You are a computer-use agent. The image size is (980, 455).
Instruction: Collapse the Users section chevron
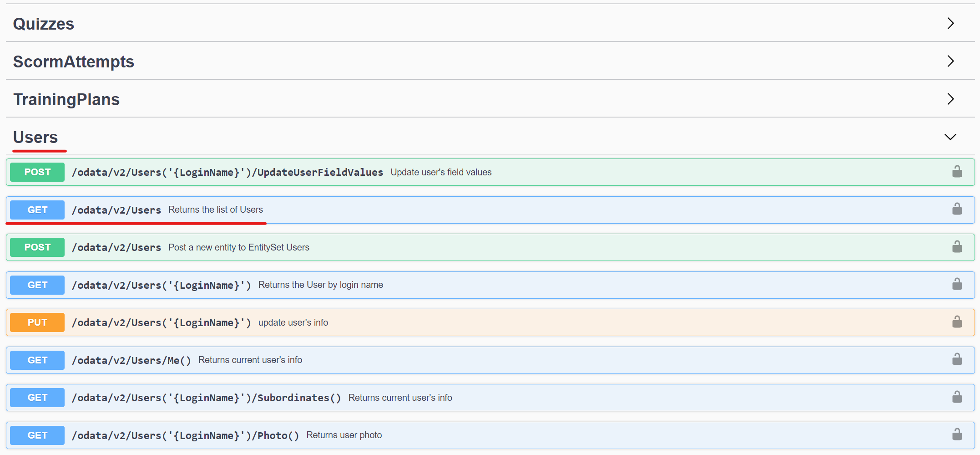tap(950, 137)
